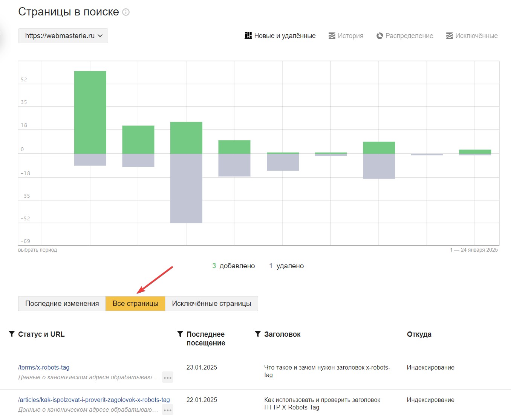Select the Все страницы tab
Screen dimensions: 511x420
point(135,304)
